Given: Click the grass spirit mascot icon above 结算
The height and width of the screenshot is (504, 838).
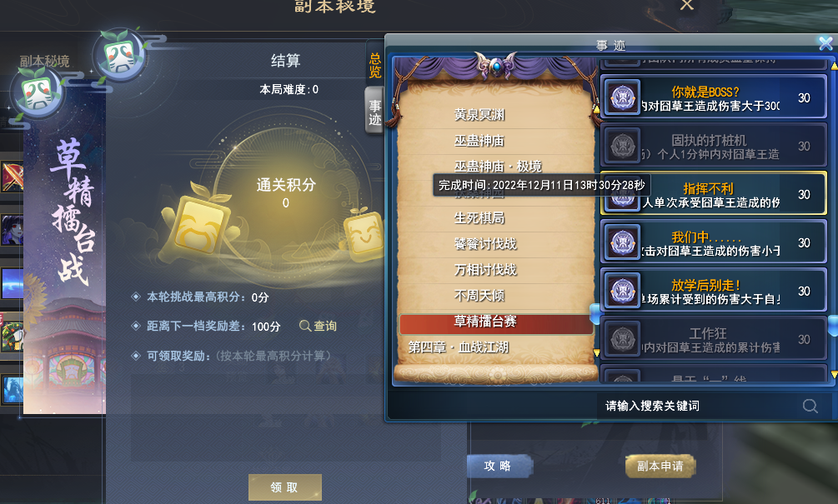Looking at the screenshot, I should [x=120, y=56].
